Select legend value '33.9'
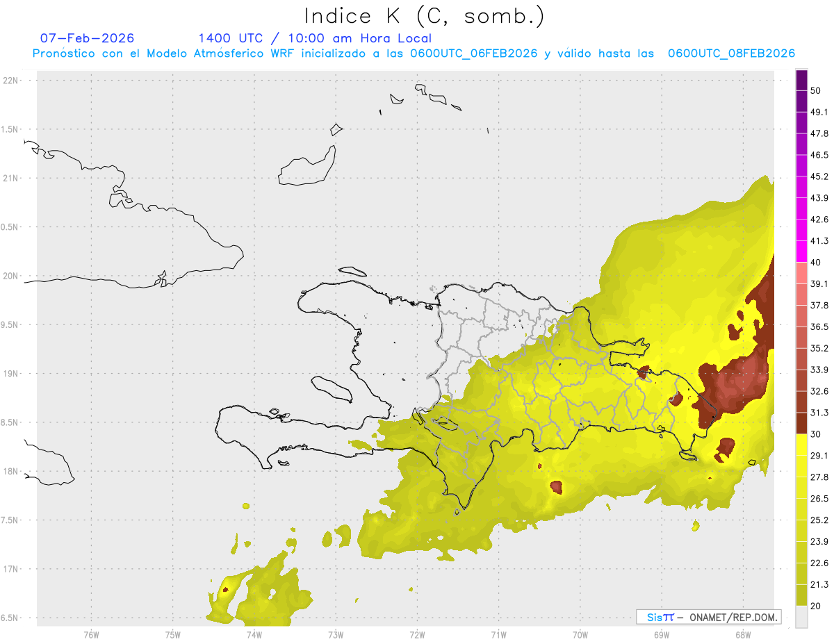The width and height of the screenshot is (834, 644). coord(819,370)
